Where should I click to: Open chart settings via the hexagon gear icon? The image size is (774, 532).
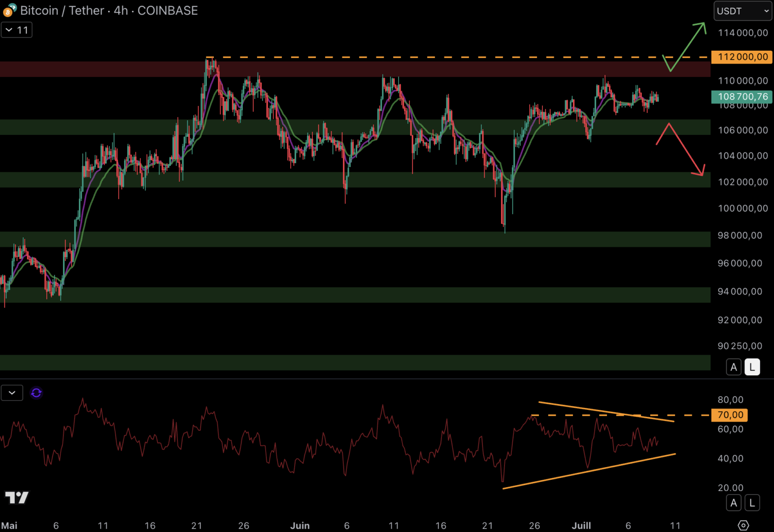point(743,525)
